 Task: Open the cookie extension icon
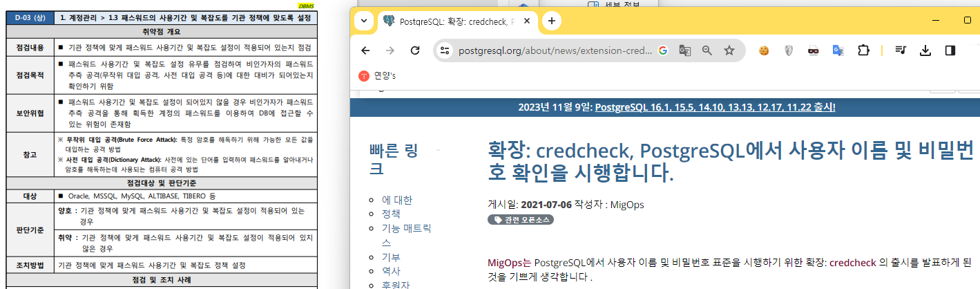coord(764,50)
